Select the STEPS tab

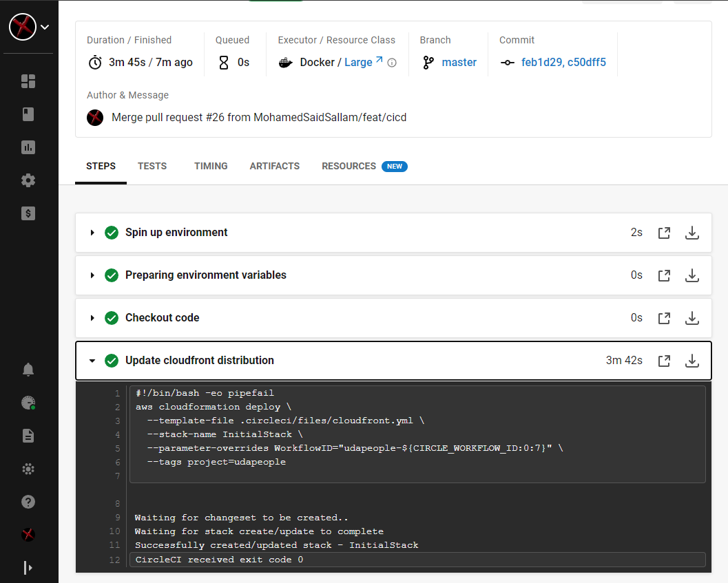click(x=101, y=166)
